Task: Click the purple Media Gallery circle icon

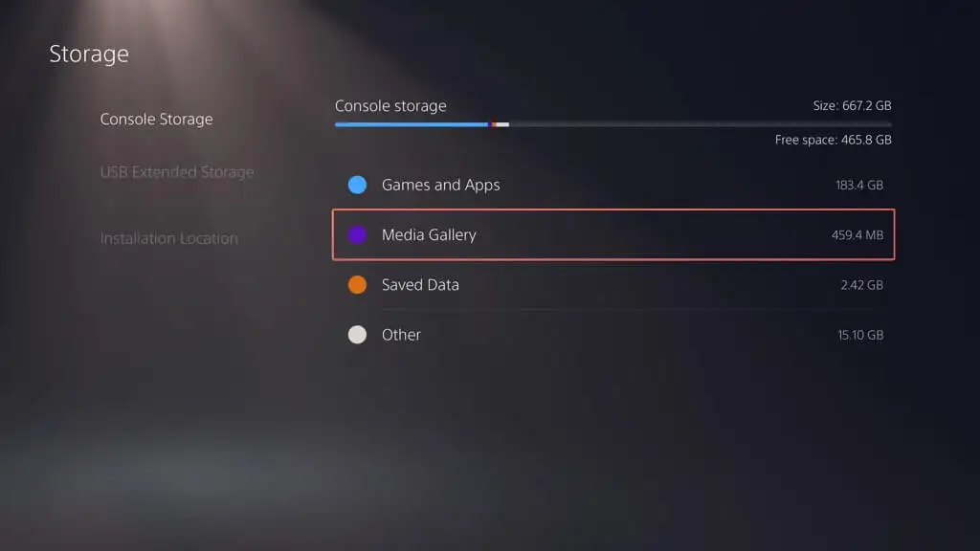Action: coord(358,235)
